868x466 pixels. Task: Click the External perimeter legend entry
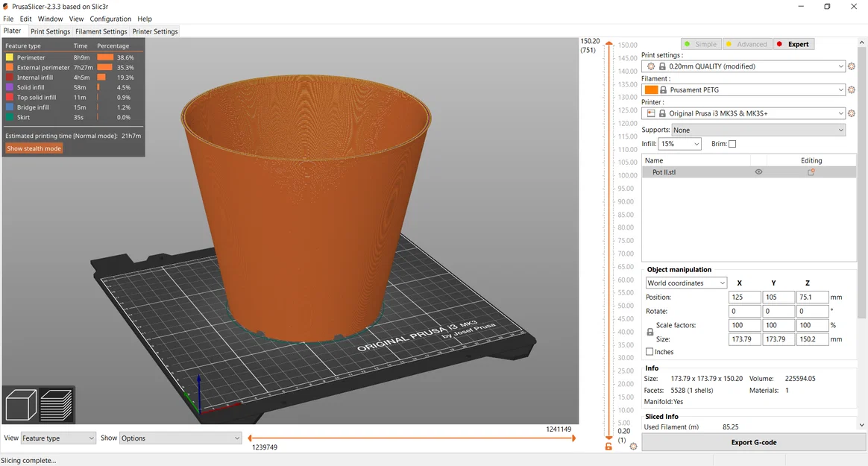pos(43,68)
